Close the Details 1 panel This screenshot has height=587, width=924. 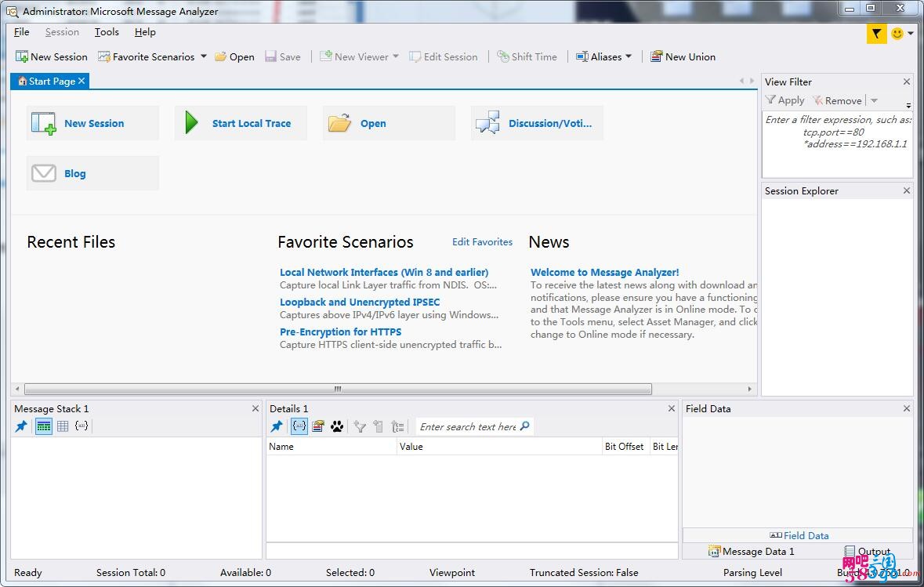point(671,408)
